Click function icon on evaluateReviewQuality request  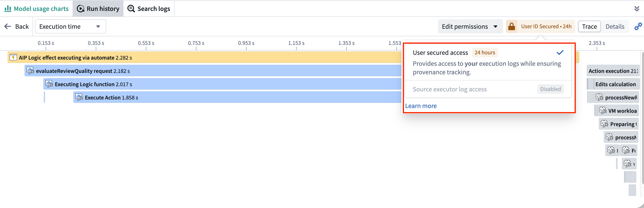click(x=30, y=71)
